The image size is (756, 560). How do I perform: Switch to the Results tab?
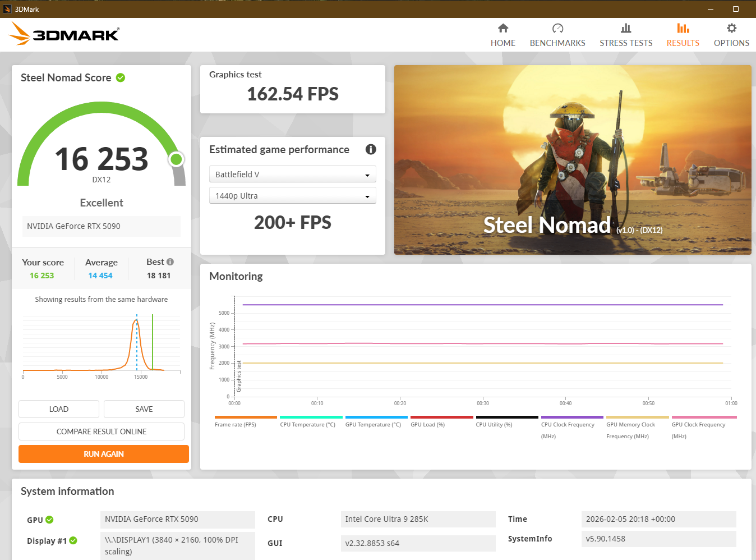(683, 35)
